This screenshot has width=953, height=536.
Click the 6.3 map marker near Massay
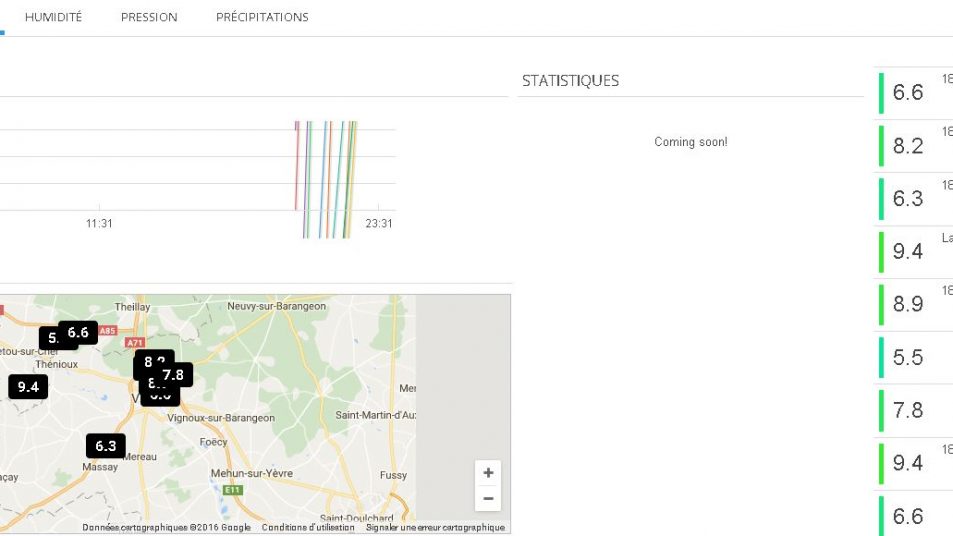[106, 446]
